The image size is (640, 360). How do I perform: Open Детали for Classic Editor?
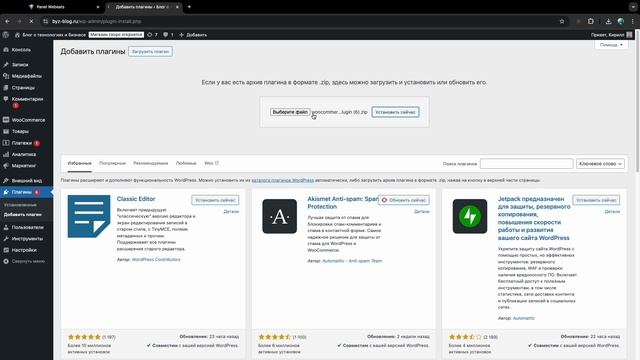coord(231,211)
